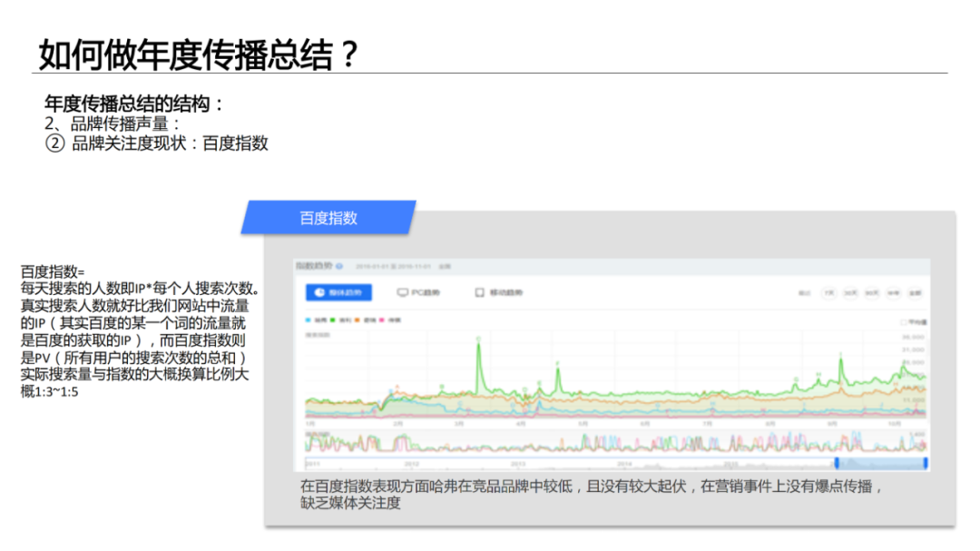Switch to the 移动趋势 tab

click(x=499, y=292)
